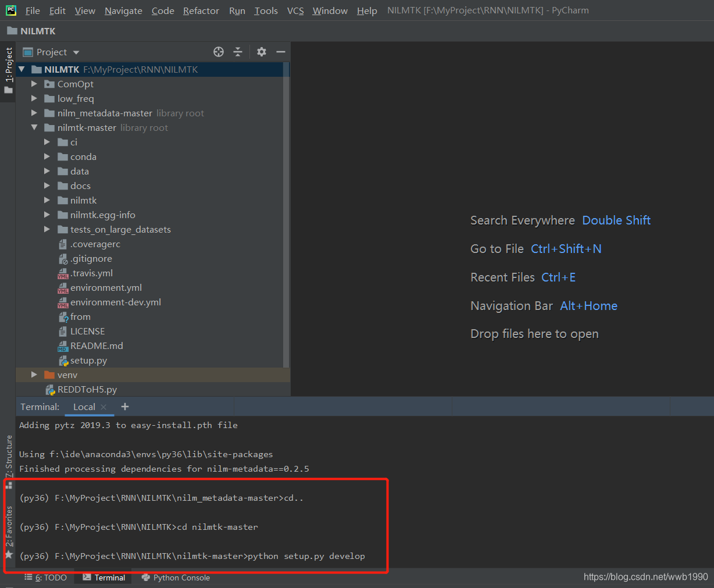Expand the ComOpt folder
The width and height of the screenshot is (714, 588).
click(x=34, y=84)
